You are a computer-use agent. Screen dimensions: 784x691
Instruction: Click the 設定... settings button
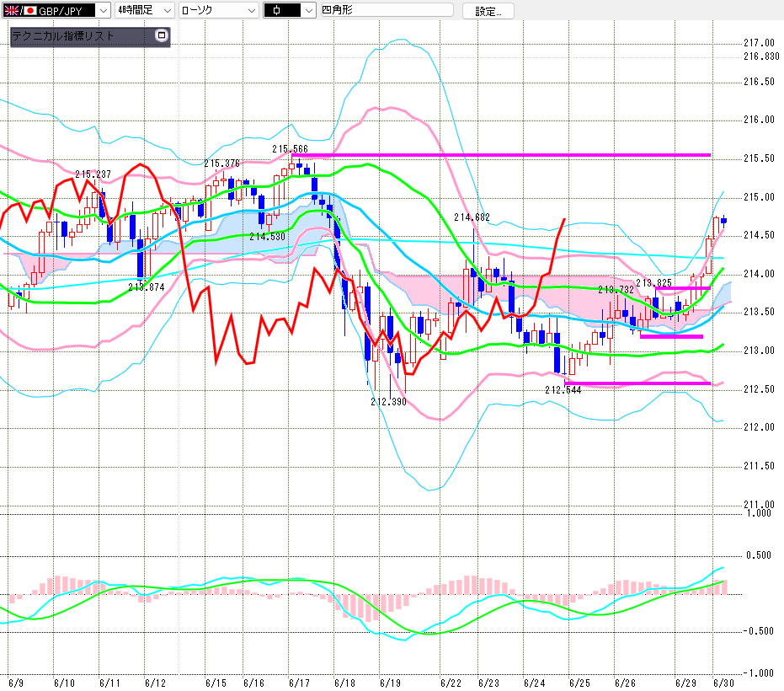coord(488,11)
